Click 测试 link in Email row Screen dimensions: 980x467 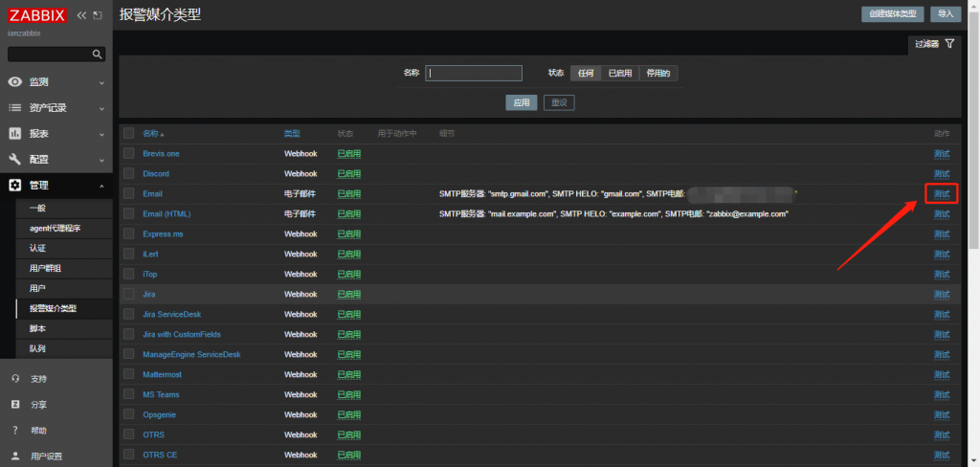coord(942,194)
